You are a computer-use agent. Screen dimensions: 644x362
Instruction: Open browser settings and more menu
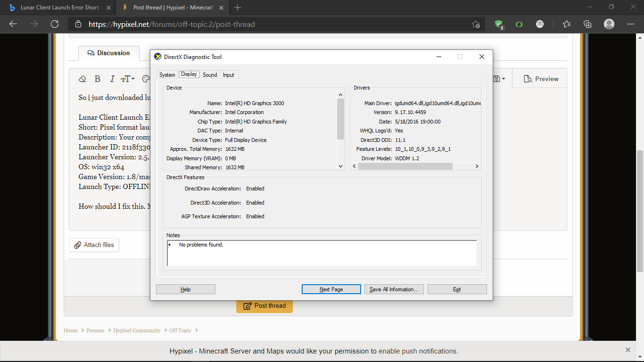(631, 24)
